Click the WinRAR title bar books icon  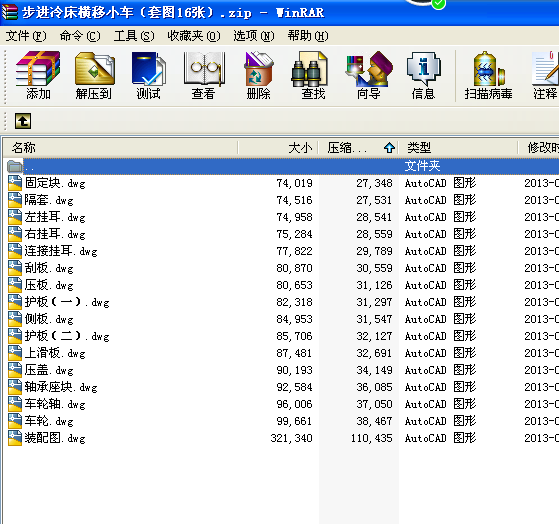coord(9,12)
